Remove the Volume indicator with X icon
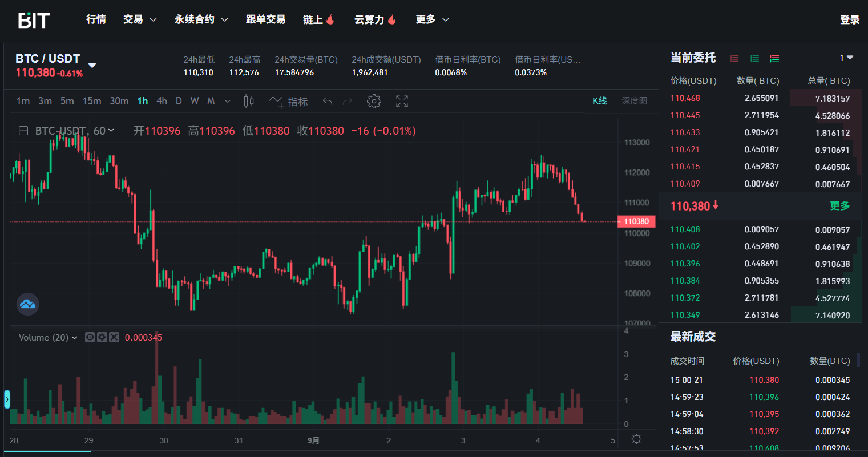This screenshot has width=868, height=457. point(114,337)
